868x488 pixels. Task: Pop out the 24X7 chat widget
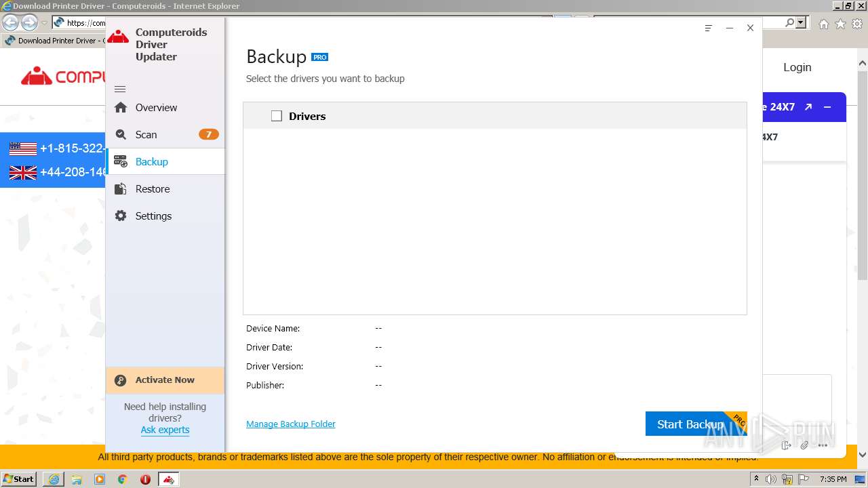[x=808, y=107]
